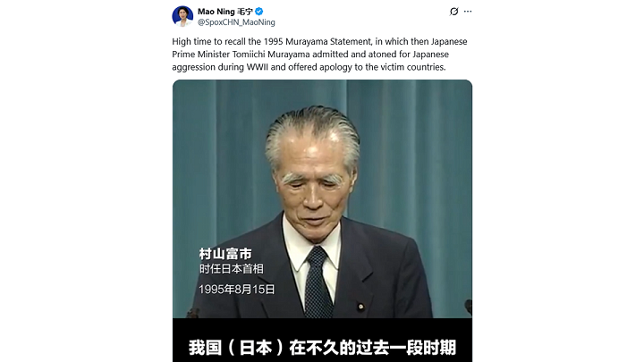Screen dimensions: 644x362
Task: Click the Chinese subtitle line below video
Action: 322,348
